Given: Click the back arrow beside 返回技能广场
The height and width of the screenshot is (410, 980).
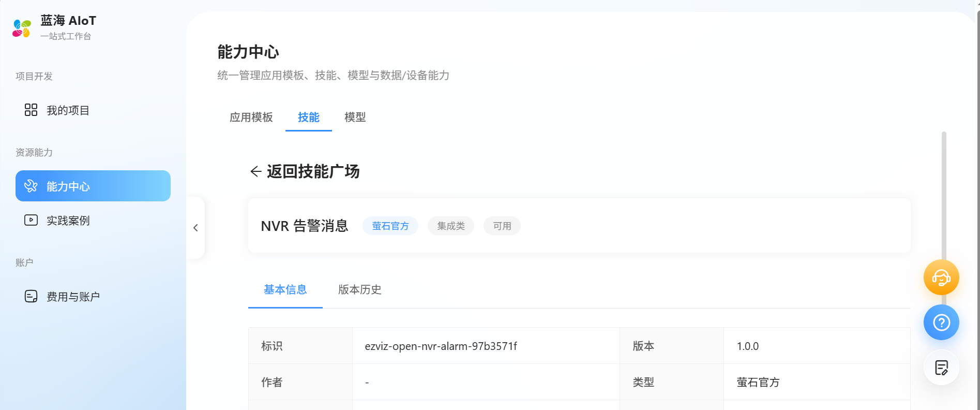Looking at the screenshot, I should [x=255, y=171].
